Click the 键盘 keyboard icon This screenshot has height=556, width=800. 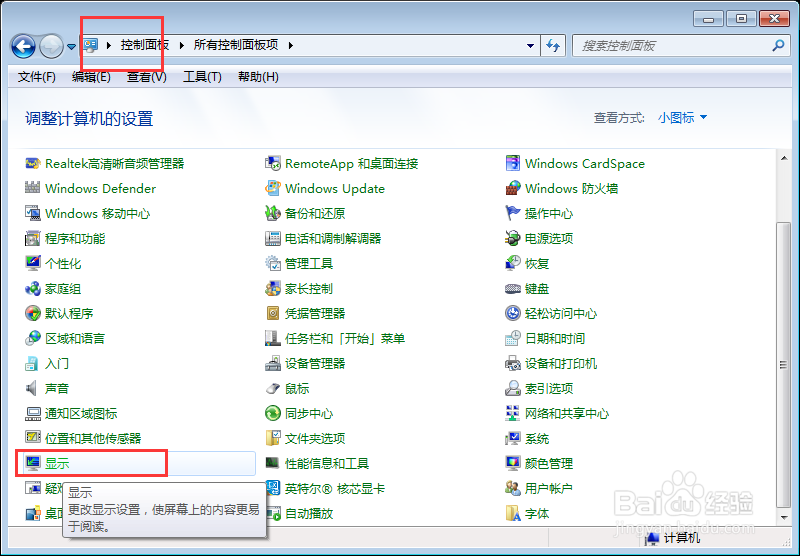[x=513, y=289]
